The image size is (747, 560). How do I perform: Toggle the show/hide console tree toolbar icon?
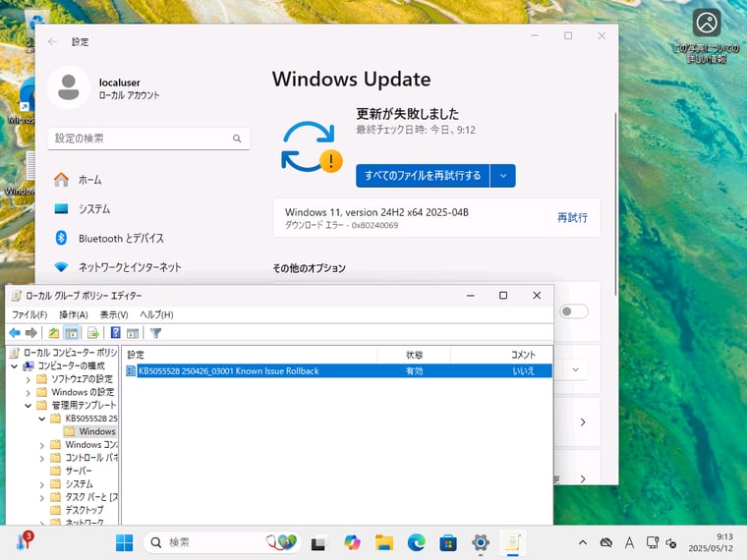tap(72, 333)
